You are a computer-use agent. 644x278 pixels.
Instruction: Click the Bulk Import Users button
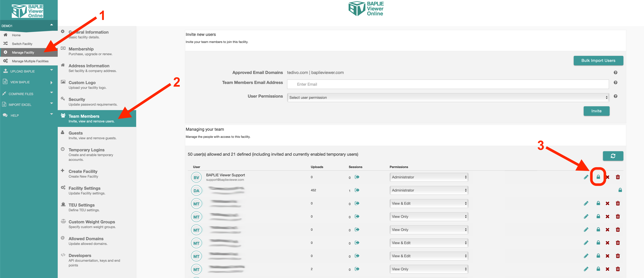pyautogui.click(x=598, y=61)
